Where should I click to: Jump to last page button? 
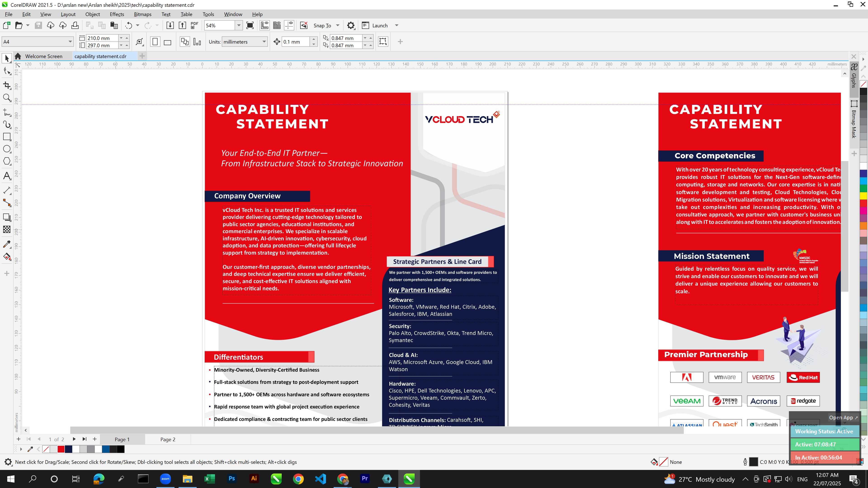click(x=85, y=439)
